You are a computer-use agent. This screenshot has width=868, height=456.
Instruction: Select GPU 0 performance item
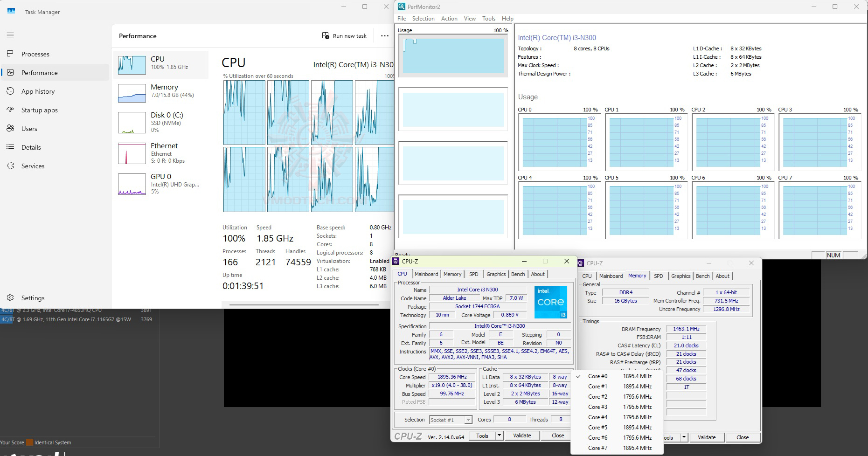click(x=161, y=184)
